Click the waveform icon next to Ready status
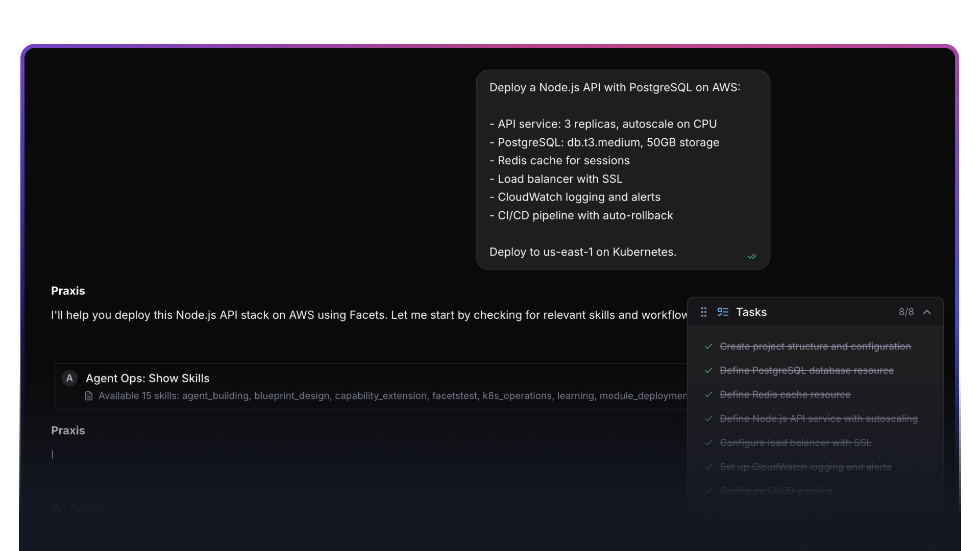This screenshot has height=551, width=980. (x=57, y=508)
